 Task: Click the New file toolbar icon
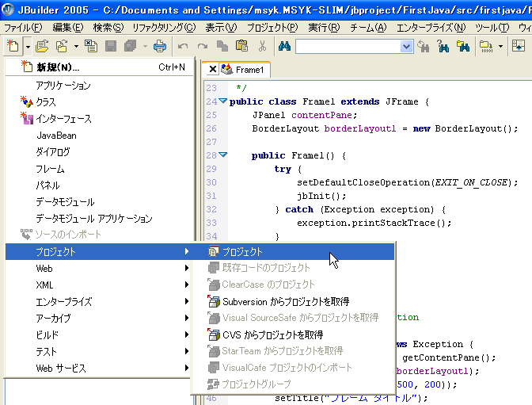point(13,46)
